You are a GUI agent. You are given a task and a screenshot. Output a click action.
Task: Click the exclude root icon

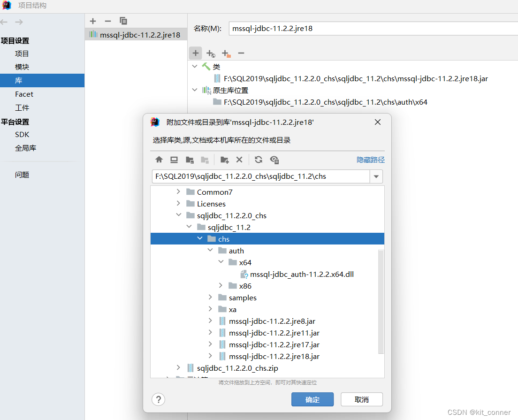coord(226,53)
